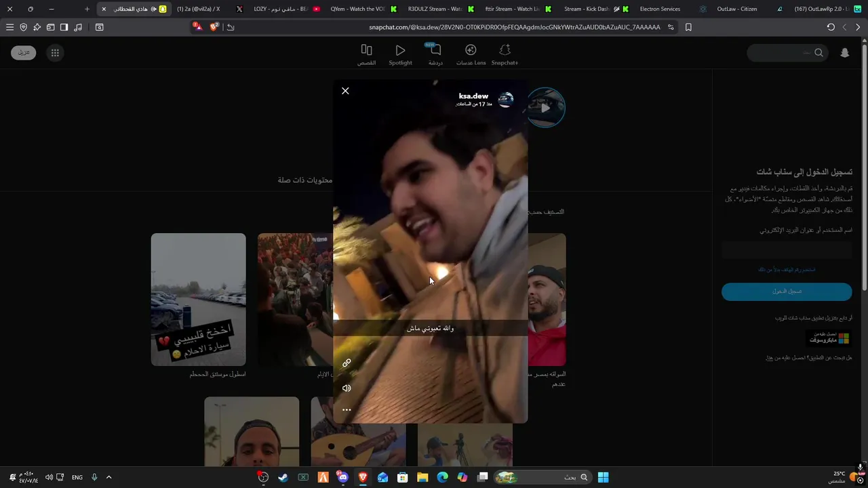Open File Explorer from the taskbar
The image size is (868, 488).
422,477
